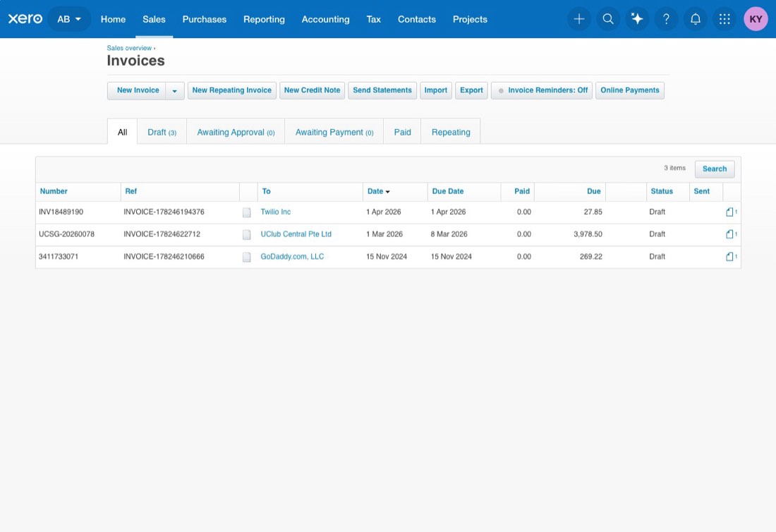Sort by the Date column header
776x532 pixels.
point(378,191)
